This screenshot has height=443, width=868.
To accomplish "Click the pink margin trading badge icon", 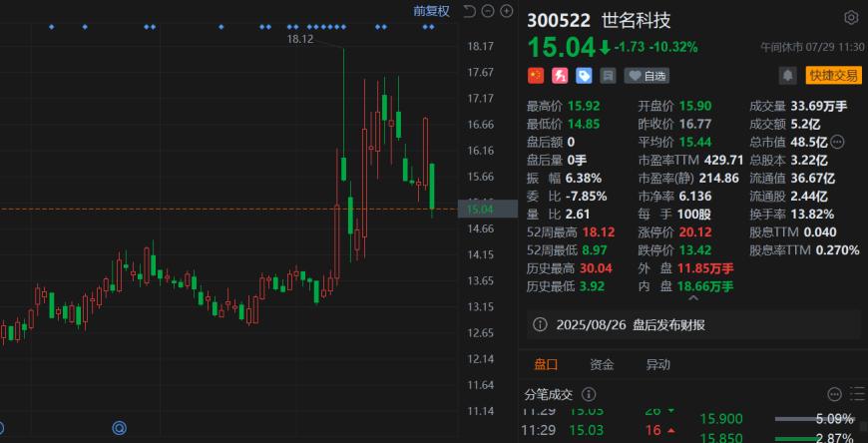I will pyautogui.click(x=560, y=76).
